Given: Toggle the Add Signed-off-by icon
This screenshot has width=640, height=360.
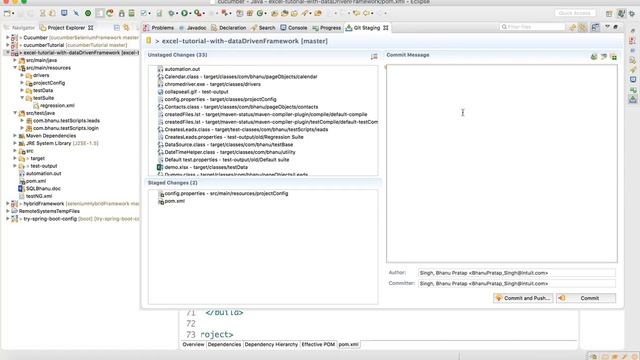Looking at the screenshot, I should click(604, 56).
